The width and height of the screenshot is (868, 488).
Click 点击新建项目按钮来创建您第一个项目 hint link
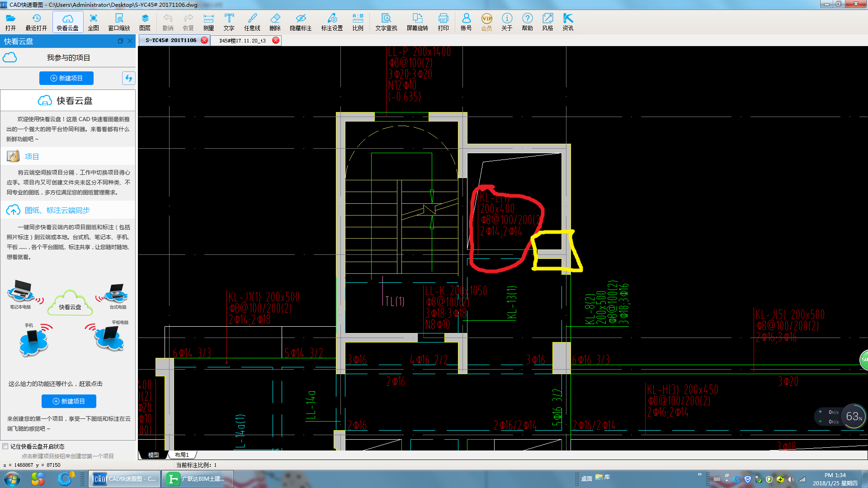(x=68, y=456)
